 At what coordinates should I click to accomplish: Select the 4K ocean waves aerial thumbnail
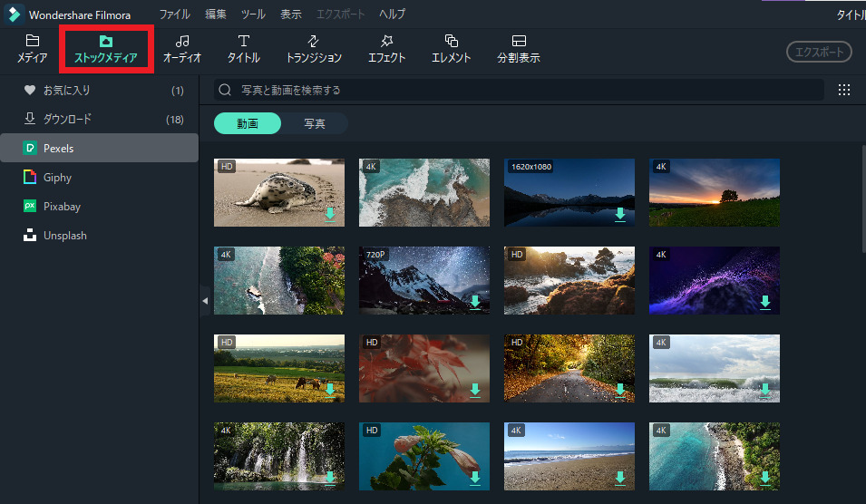click(424, 193)
